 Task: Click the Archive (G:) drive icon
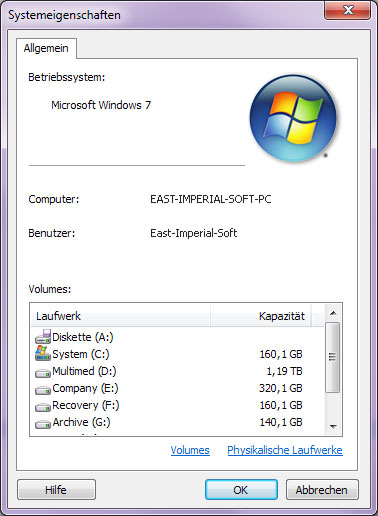(x=43, y=424)
